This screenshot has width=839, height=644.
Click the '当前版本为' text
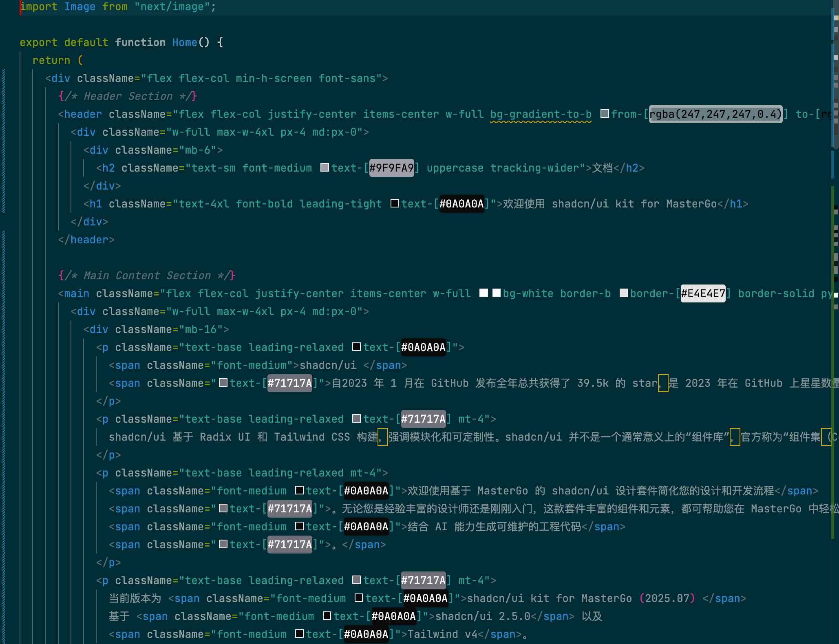click(135, 598)
